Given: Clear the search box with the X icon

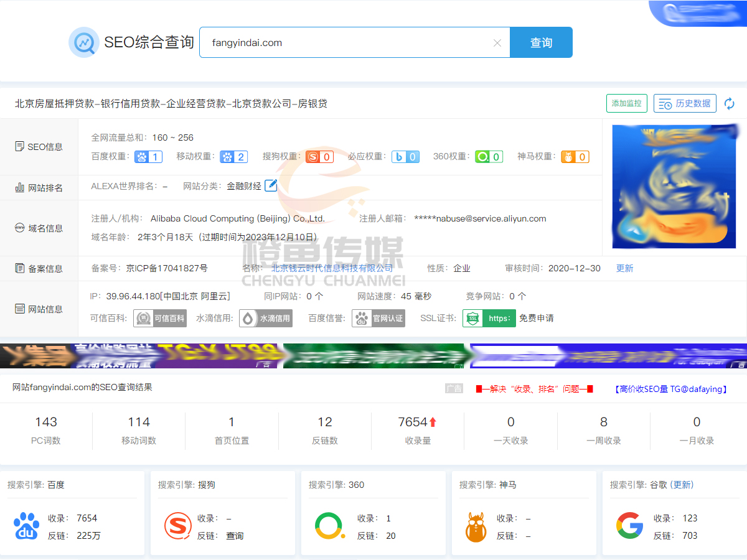Looking at the screenshot, I should click(x=497, y=43).
